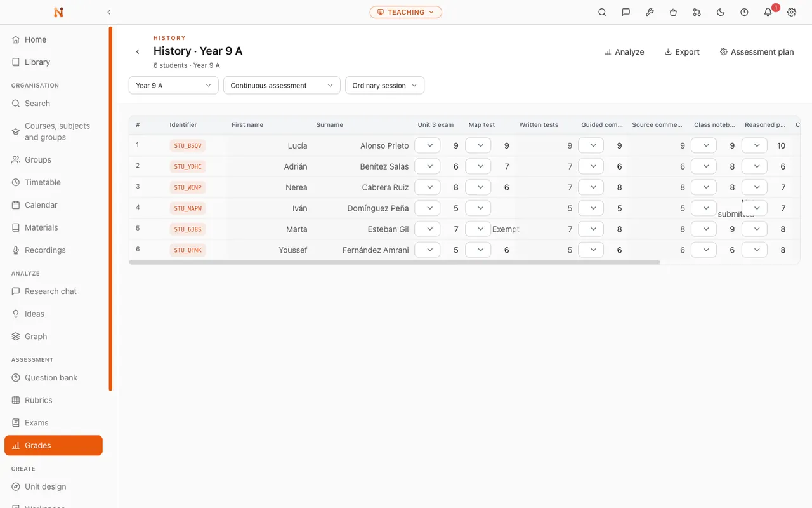
Task: Click identifier tag STU_6J8S
Action: coord(188,229)
